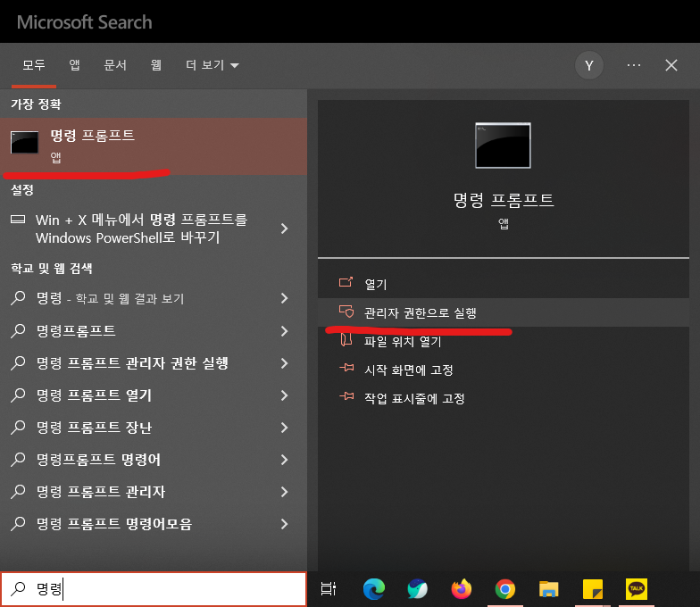Launch Firefox from the taskbar
This screenshot has height=607, width=700.
click(461, 589)
